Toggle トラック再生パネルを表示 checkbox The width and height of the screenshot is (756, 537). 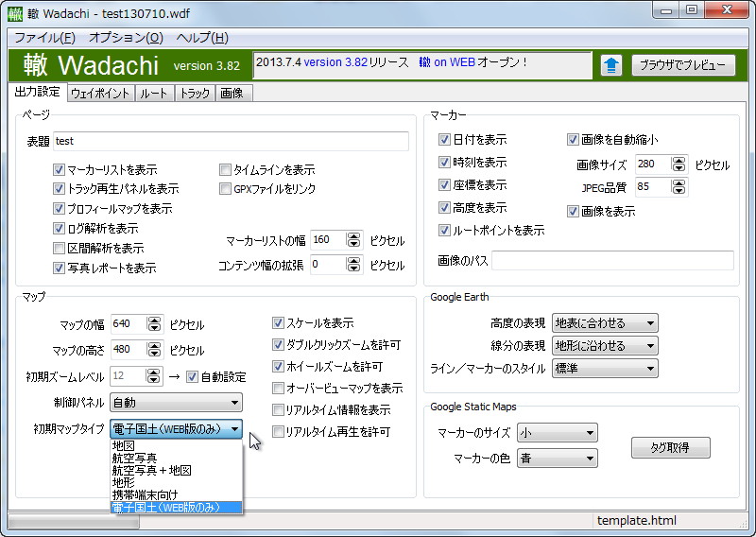pos(59,189)
